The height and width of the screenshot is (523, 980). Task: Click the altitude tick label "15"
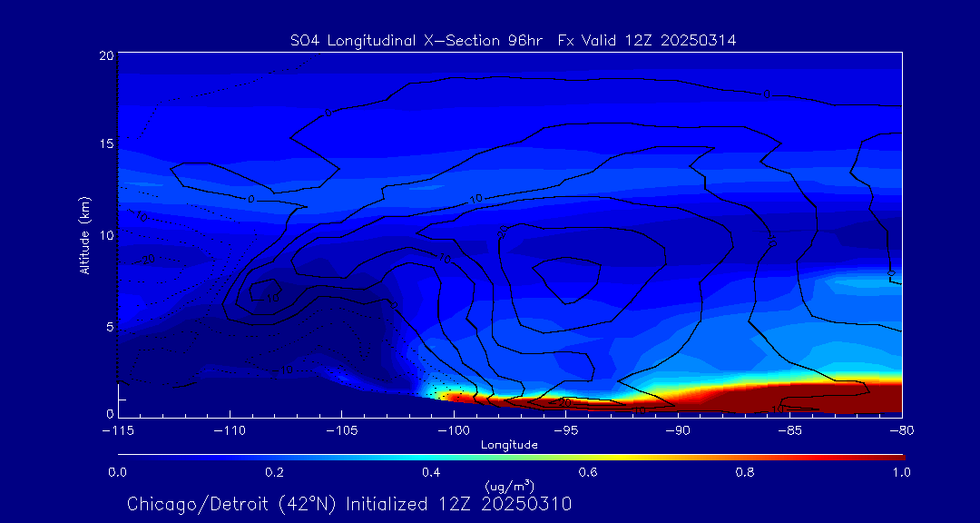(x=106, y=143)
